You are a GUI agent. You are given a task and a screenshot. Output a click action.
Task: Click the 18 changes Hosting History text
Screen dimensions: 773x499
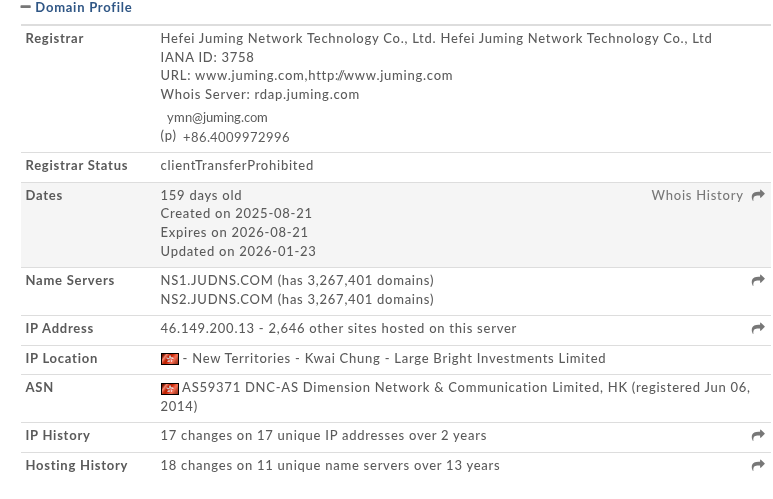(x=330, y=466)
